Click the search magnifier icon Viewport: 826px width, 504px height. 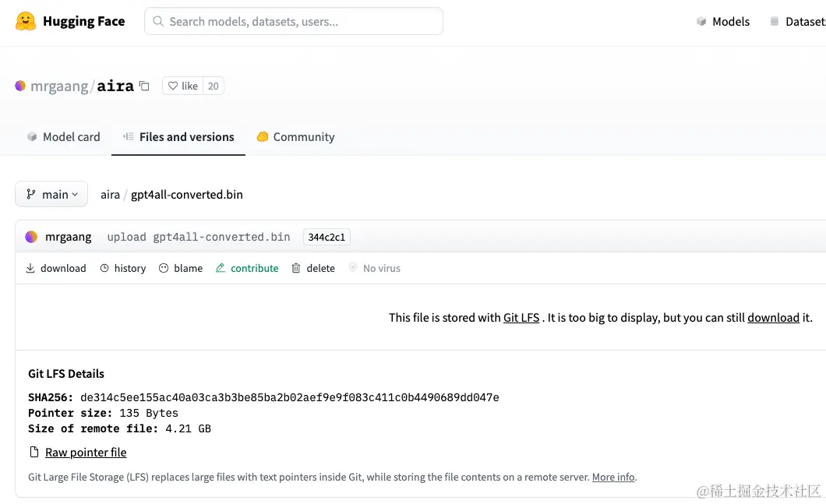coord(158,21)
